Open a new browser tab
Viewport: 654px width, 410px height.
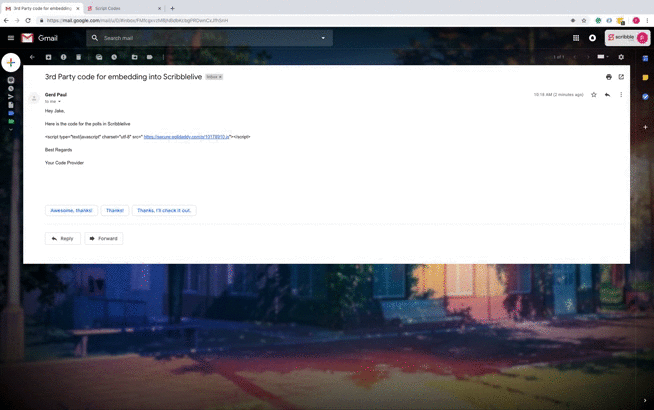point(172,8)
